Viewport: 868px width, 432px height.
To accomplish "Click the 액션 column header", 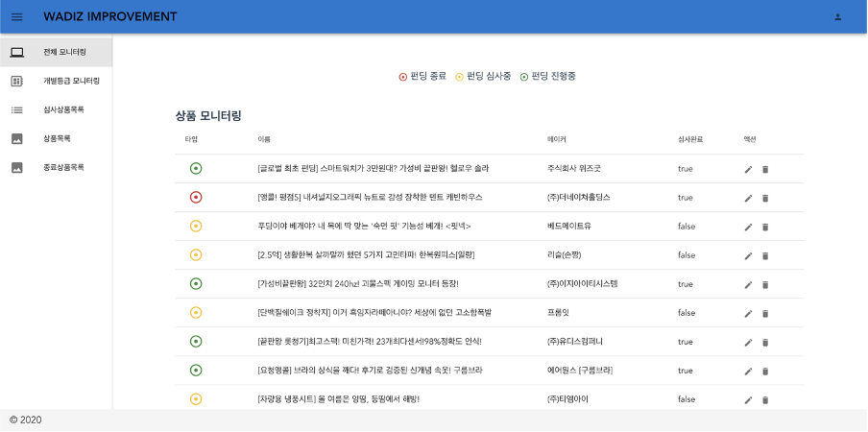I will (x=750, y=139).
